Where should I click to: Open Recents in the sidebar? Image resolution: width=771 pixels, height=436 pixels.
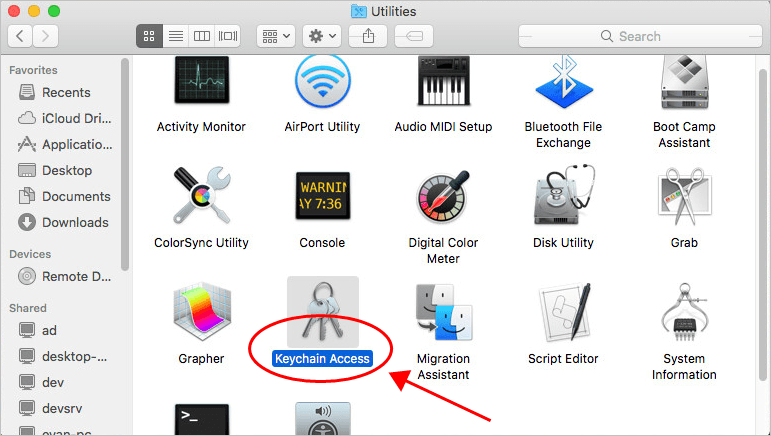click(x=65, y=92)
